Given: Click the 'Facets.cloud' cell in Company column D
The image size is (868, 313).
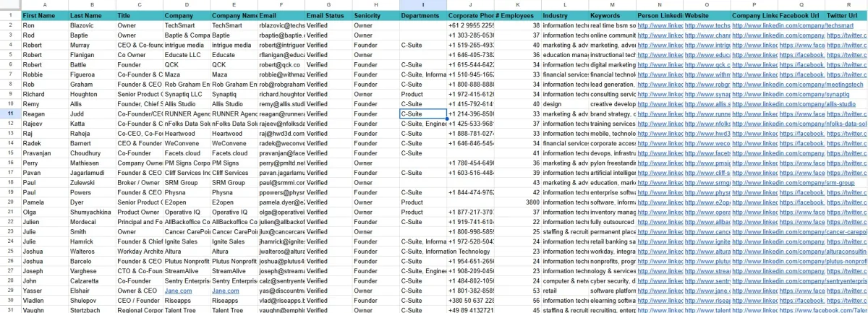Looking at the screenshot, I should click(187, 153).
